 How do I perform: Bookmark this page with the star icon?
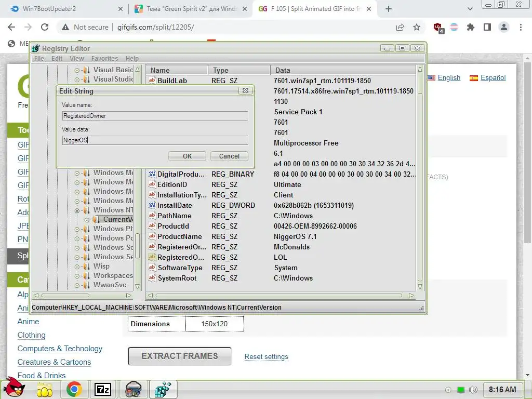click(417, 27)
